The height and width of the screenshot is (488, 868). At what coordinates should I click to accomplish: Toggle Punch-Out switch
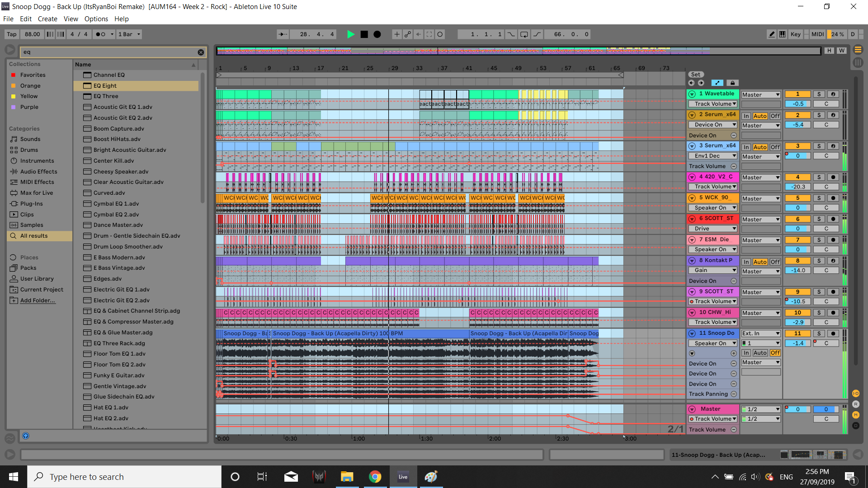click(x=537, y=34)
